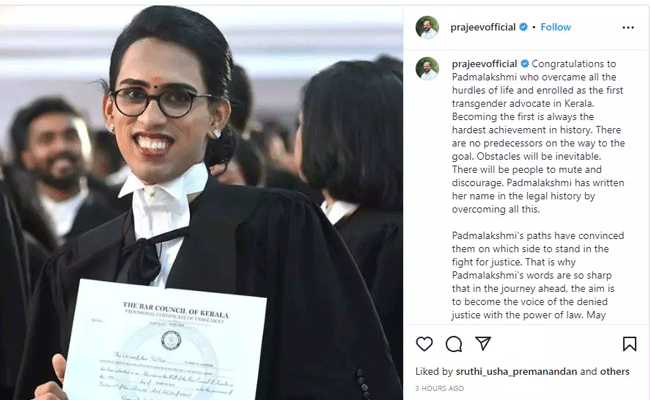Viewport: 650px width, 400px height.
Task: Open the profile avatar in the header
Action: [x=427, y=27]
